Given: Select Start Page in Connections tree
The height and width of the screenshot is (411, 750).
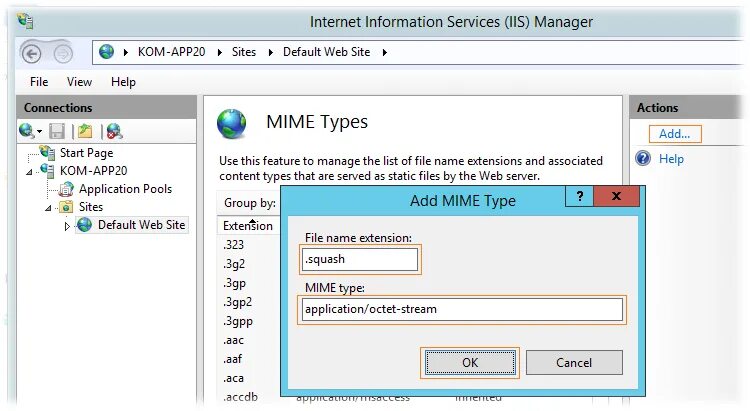Looking at the screenshot, I should [x=87, y=153].
